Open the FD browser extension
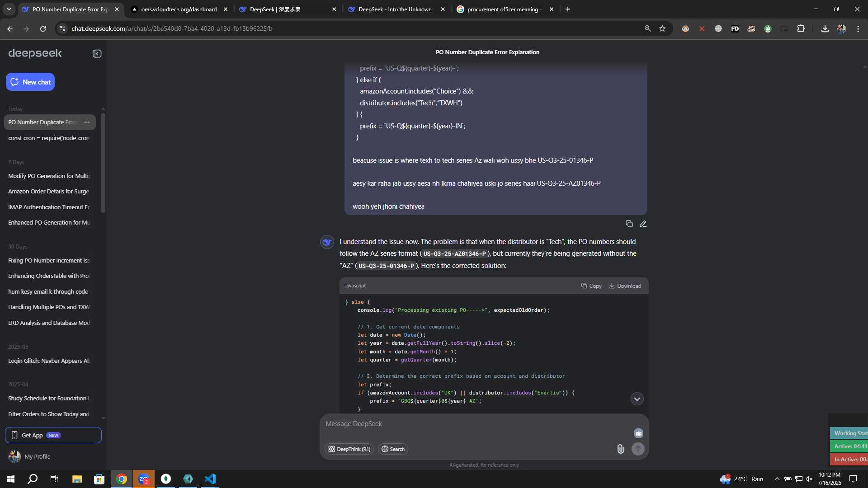This screenshot has height=488, width=868. pyautogui.click(x=735, y=28)
